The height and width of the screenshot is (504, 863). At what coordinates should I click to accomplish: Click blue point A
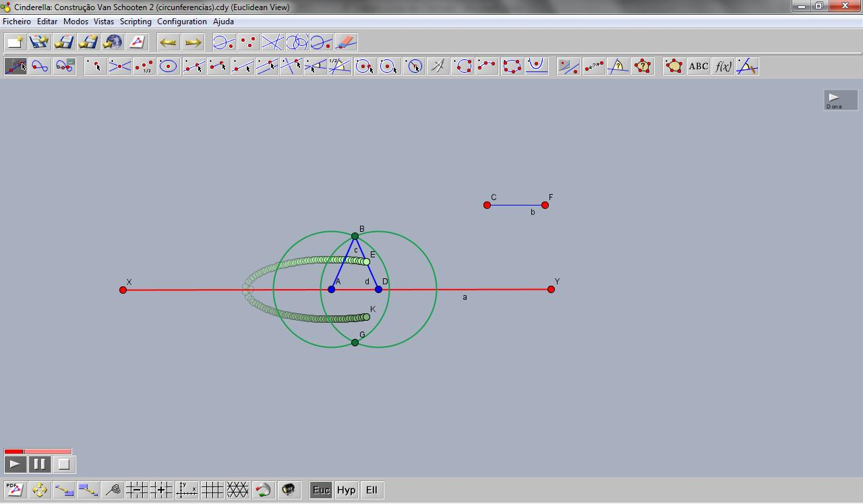[331, 289]
